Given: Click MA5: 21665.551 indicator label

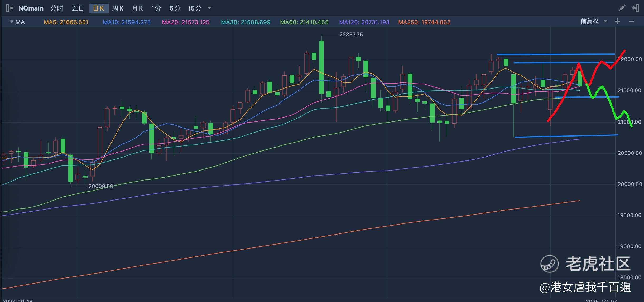Looking at the screenshot, I should click(66, 22).
